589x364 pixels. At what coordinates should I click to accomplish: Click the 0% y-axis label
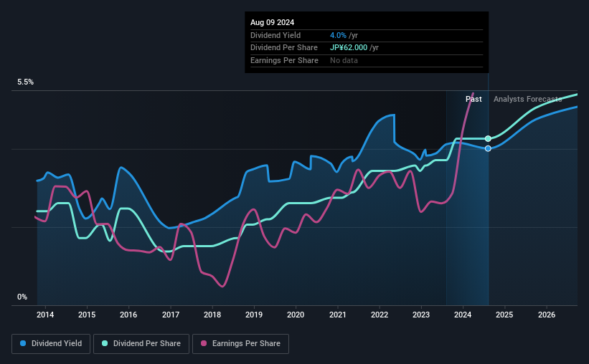(22, 297)
